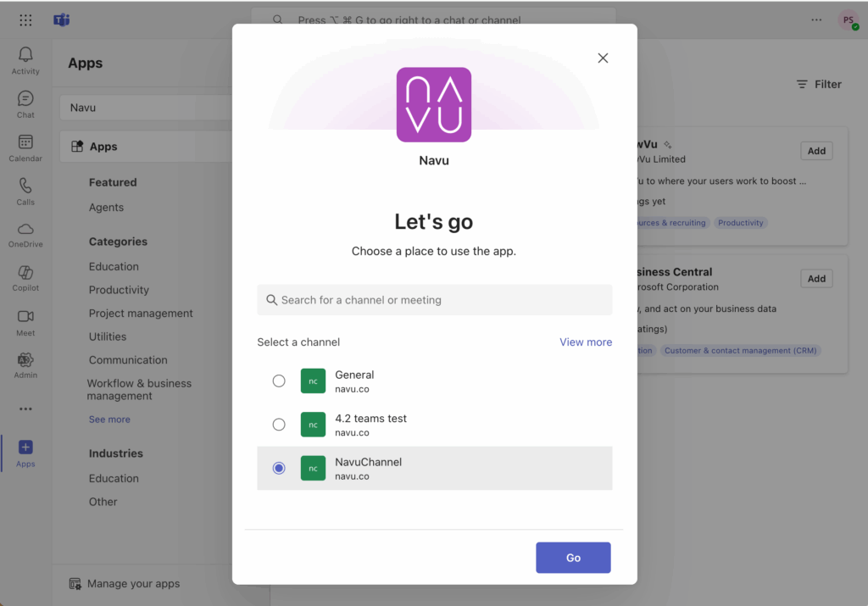The image size is (868, 606).
Task: Open the Filter options
Action: pyautogui.click(x=819, y=85)
